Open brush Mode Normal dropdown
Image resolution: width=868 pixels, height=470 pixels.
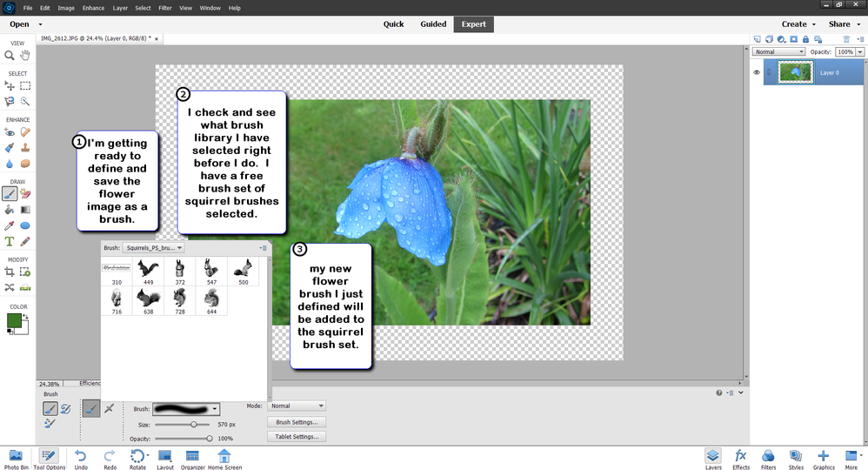click(297, 406)
